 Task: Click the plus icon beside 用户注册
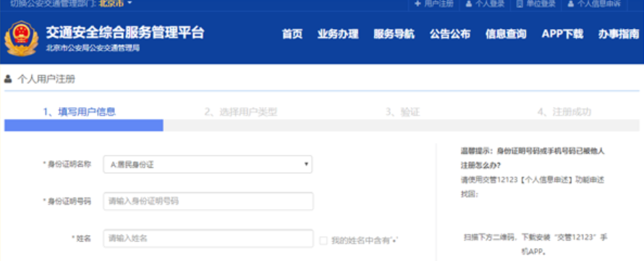point(418,4)
